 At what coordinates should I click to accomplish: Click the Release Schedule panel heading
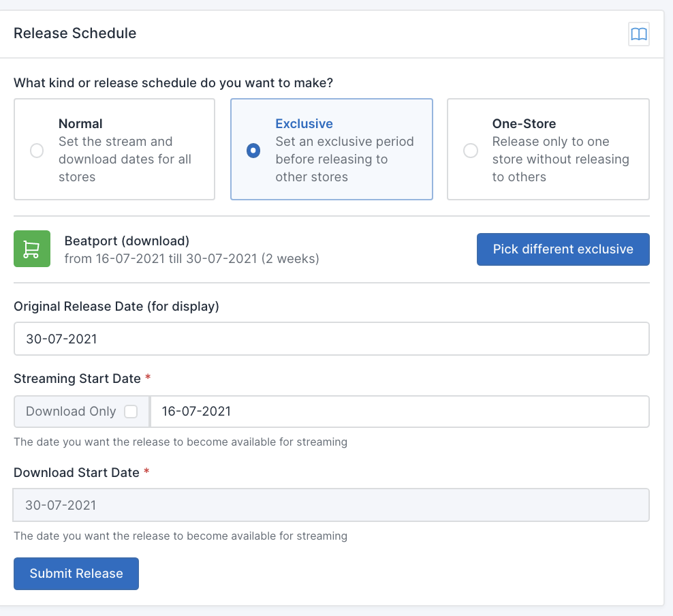75,33
